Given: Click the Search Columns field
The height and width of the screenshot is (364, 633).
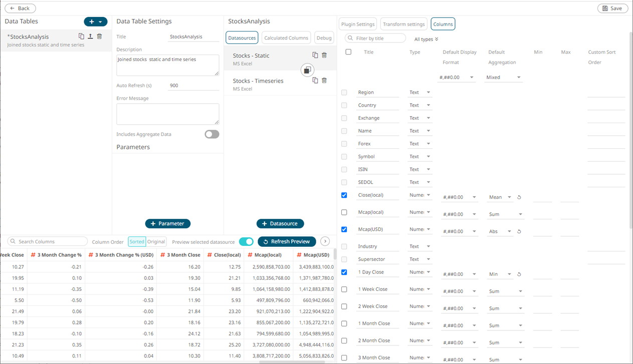Looking at the screenshot, I should (x=48, y=241).
